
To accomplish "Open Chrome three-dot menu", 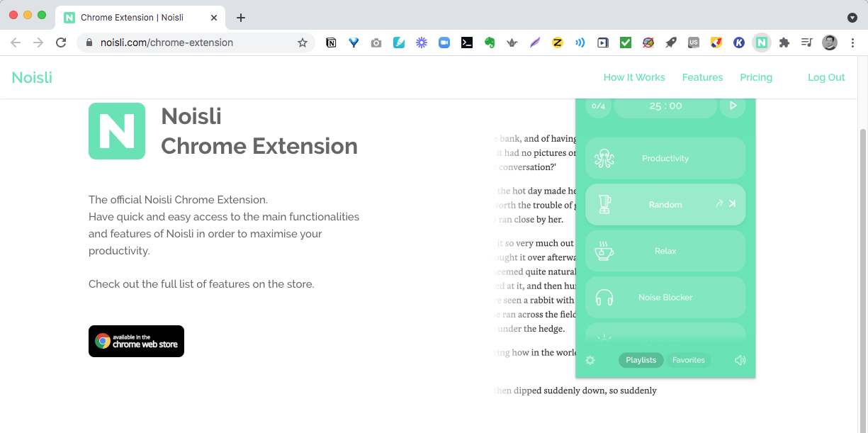I will click(852, 43).
